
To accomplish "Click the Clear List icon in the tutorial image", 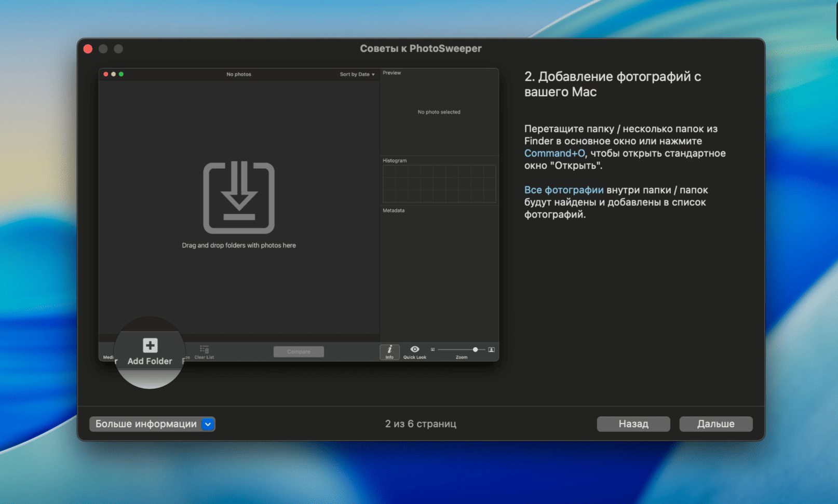I will [204, 349].
